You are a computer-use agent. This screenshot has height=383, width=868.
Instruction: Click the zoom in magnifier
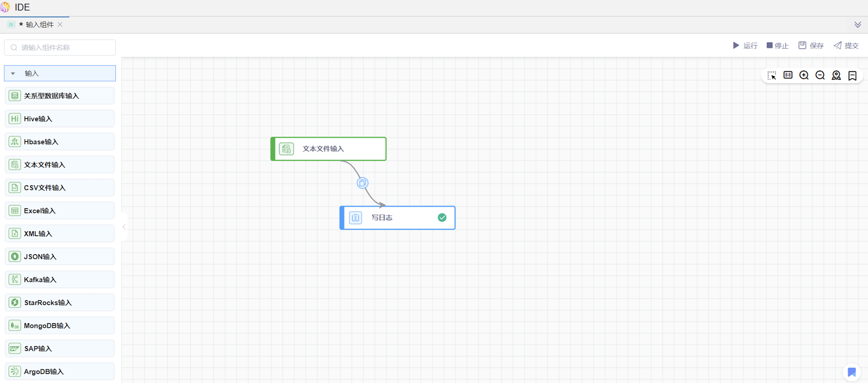(804, 75)
